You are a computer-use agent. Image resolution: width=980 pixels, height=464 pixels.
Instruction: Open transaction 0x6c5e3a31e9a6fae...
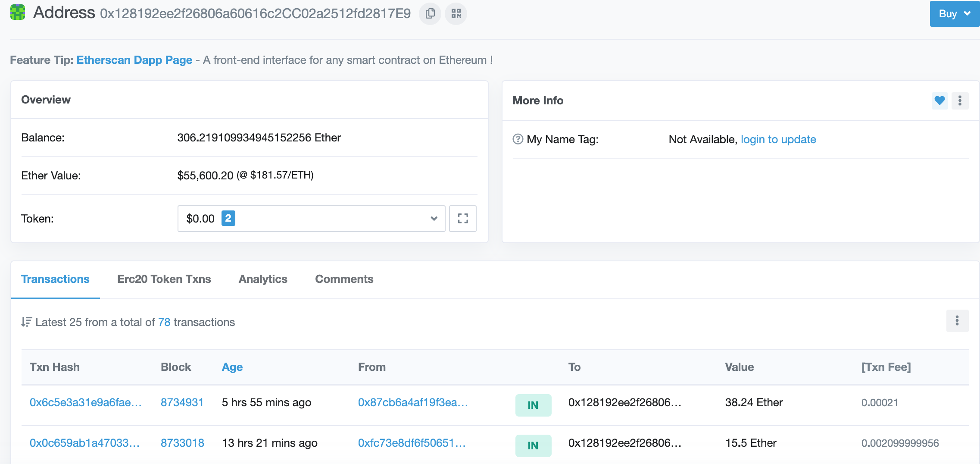click(x=86, y=402)
